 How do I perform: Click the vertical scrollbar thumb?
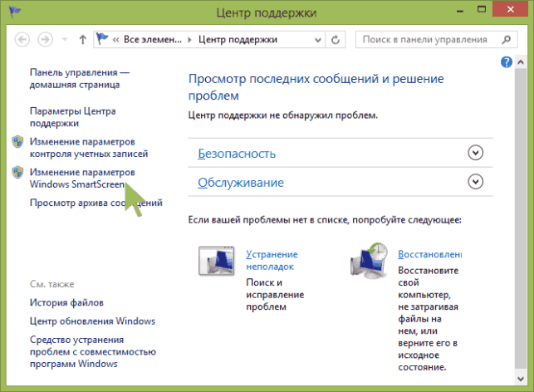tap(521, 218)
